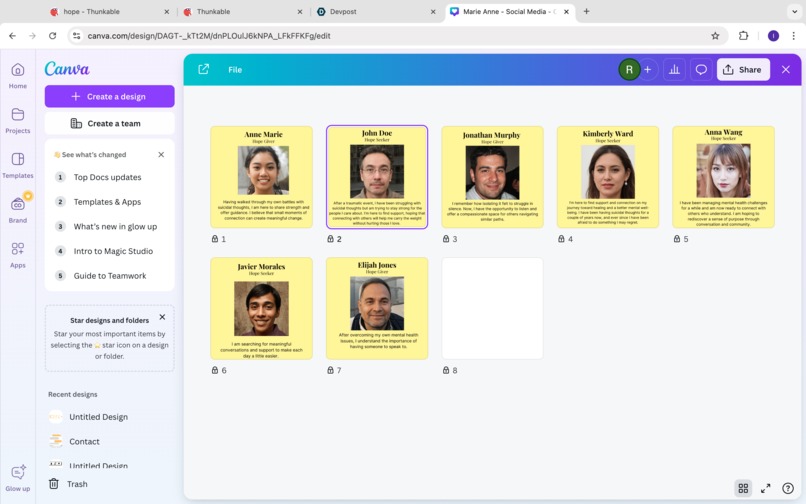Select the John Doe page thumbnail
806x504 pixels.
point(377,177)
